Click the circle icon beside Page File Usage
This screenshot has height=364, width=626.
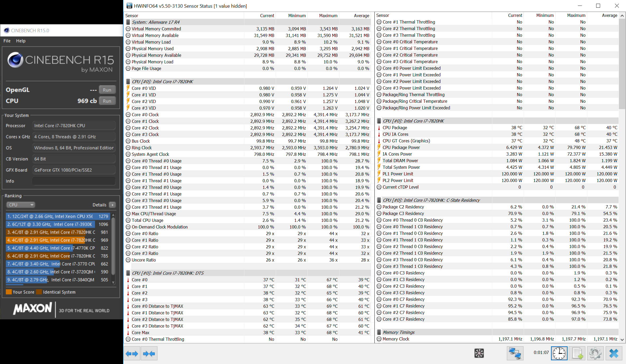coord(128,68)
